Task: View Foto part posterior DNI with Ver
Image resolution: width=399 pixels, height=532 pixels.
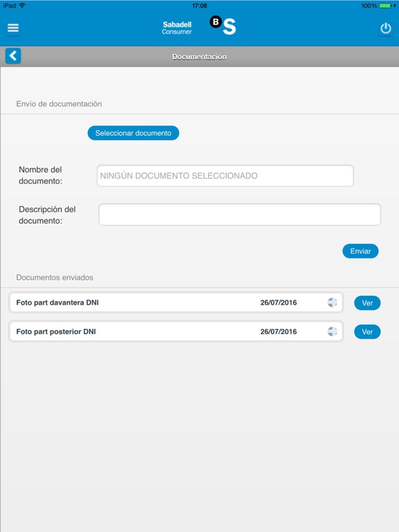Action: [367, 332]
